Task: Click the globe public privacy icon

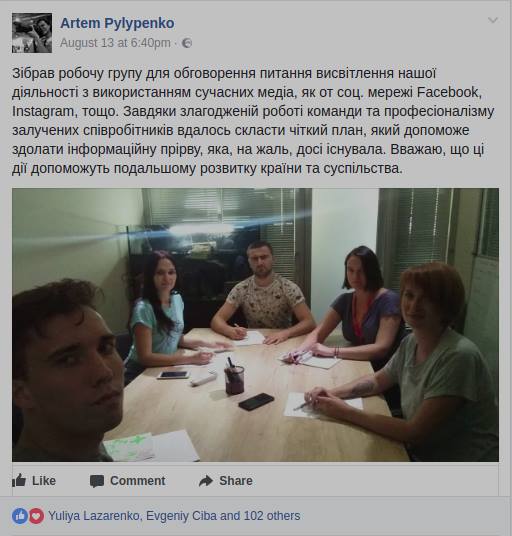Action: (187, 43)
